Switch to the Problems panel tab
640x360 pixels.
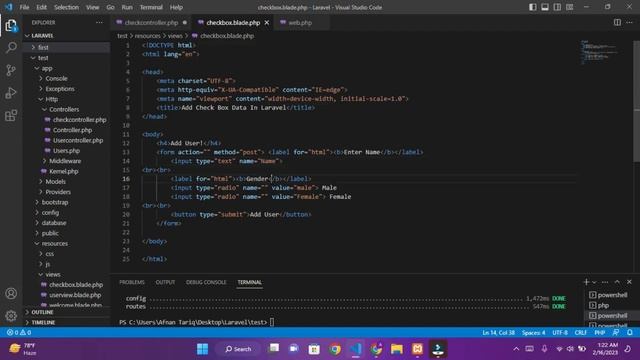point(132,282)
